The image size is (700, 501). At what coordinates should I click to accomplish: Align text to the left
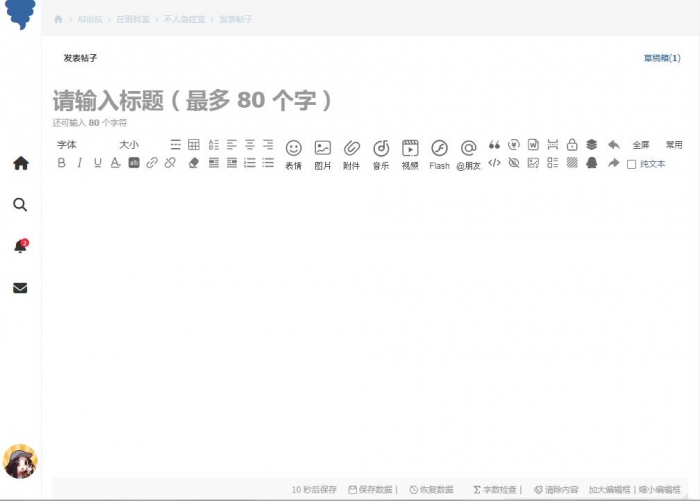pos(232,144)
